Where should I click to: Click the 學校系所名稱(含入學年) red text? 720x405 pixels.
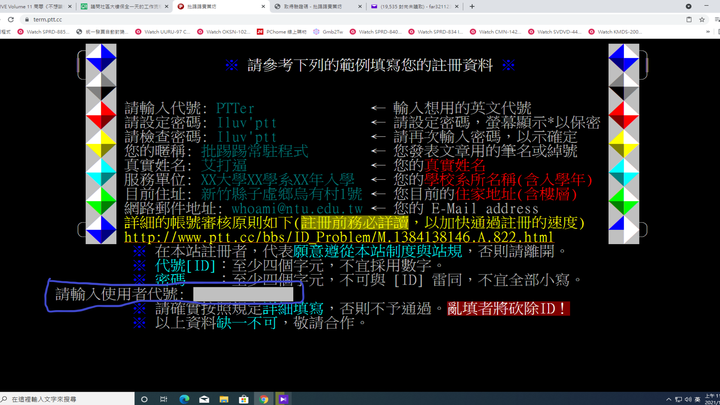(x=508, y=180)
